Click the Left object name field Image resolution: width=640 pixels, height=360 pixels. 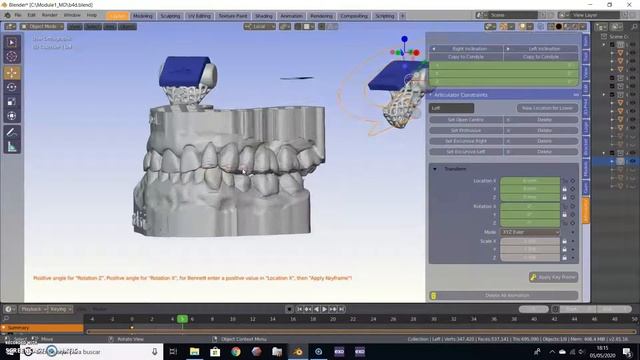(451, 108)
